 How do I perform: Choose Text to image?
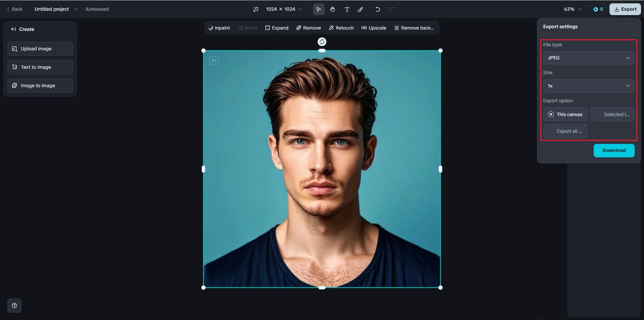click(40, 67)
